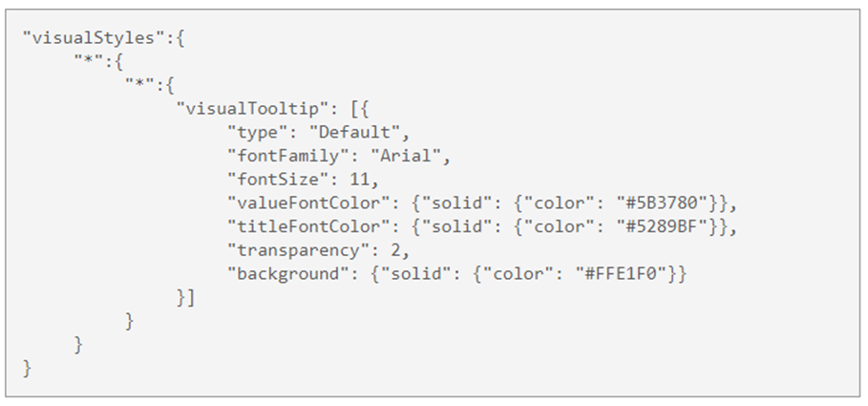Click the "transparency" key
Screen dimensions: 868x406
coord(299,250)
